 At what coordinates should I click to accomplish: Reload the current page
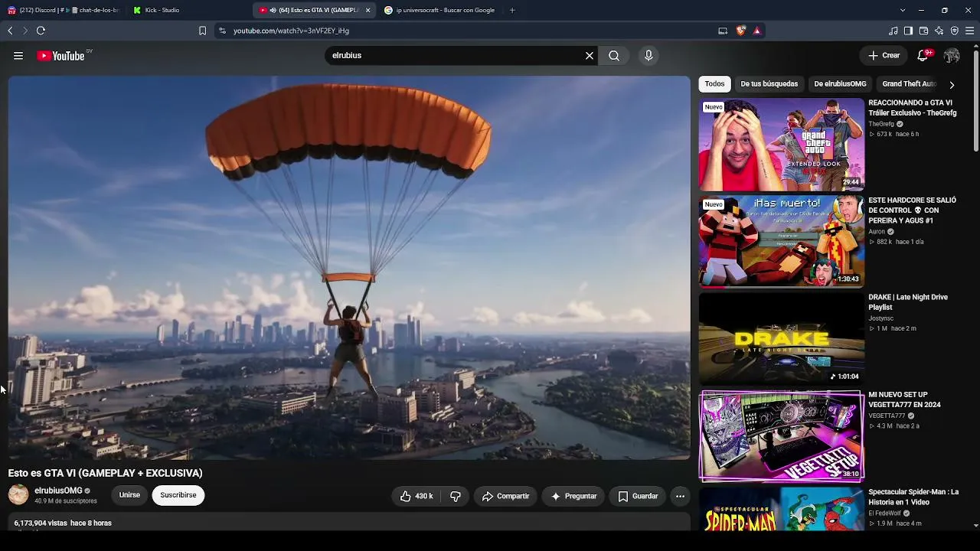pyautogui.click(x=41, y=31)
